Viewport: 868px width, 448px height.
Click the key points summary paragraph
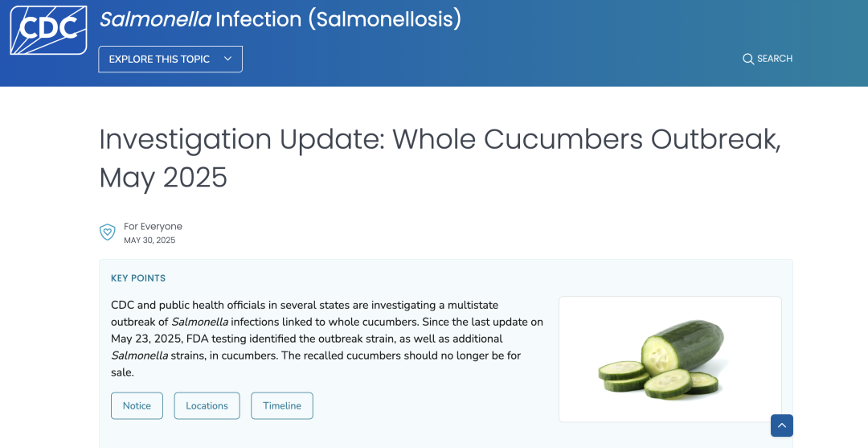pos(326,339)
